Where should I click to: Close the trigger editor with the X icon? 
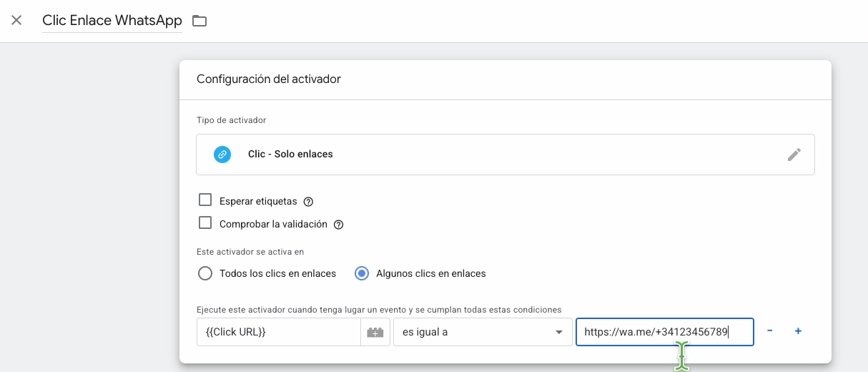16,20
